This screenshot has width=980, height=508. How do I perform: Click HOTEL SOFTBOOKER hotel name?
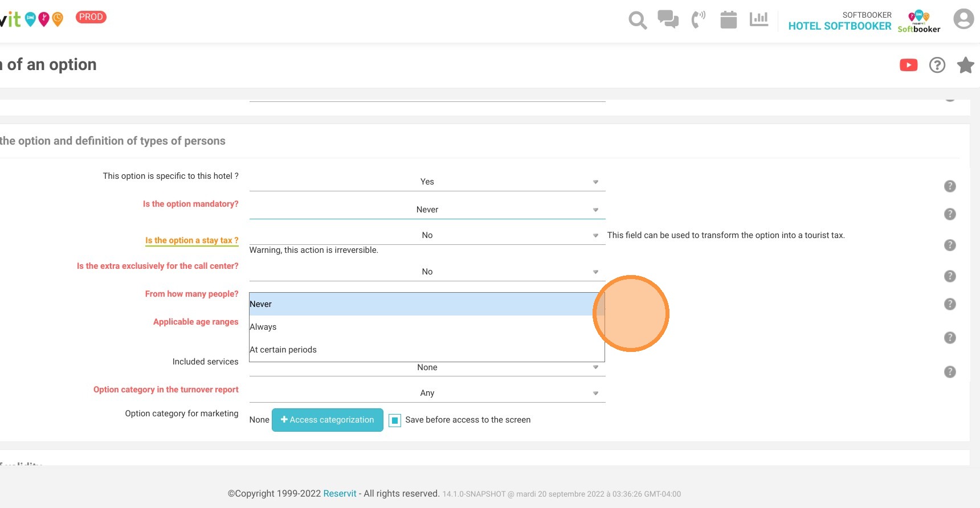[840, 26]
